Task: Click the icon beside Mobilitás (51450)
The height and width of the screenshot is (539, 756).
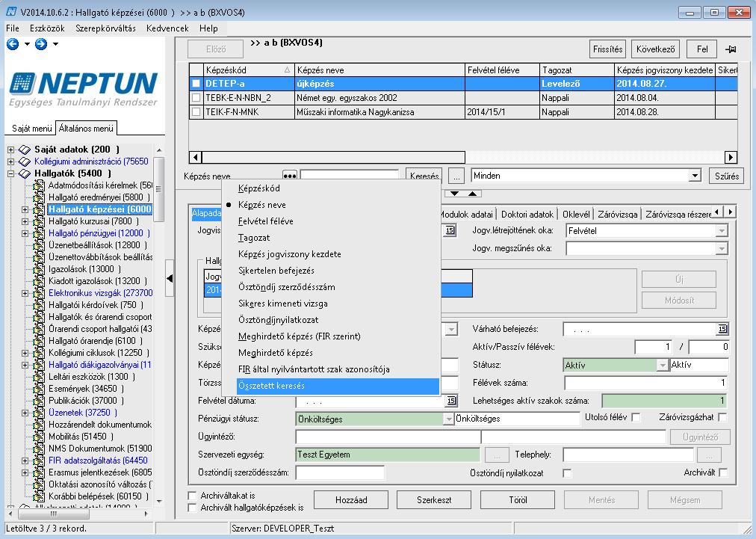Action: click(x=39, y=437)
